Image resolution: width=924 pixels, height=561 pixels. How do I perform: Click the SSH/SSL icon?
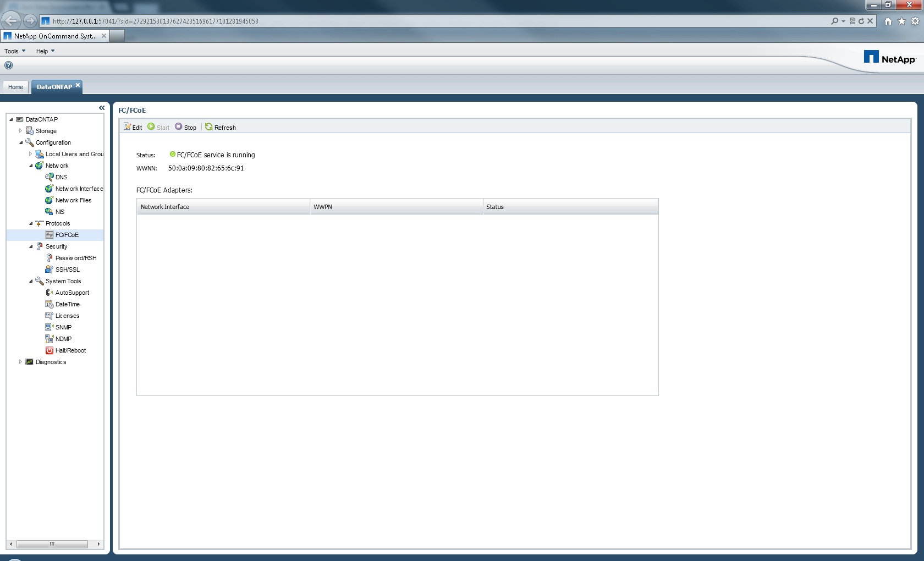point(50,269)
